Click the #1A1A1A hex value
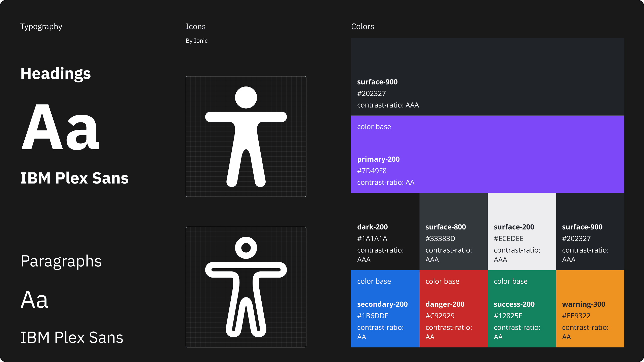The image size is (644, 362). (x=372, y=238)
